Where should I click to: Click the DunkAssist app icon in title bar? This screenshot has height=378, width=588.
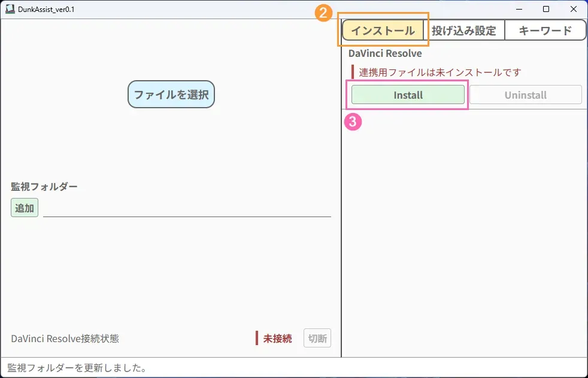10,9
